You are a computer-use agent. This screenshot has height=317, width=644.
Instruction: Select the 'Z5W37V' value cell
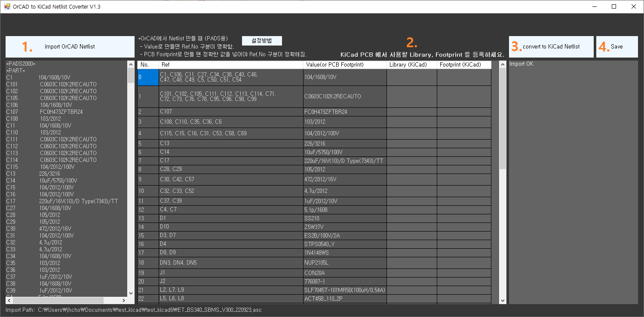coord(345,227)
